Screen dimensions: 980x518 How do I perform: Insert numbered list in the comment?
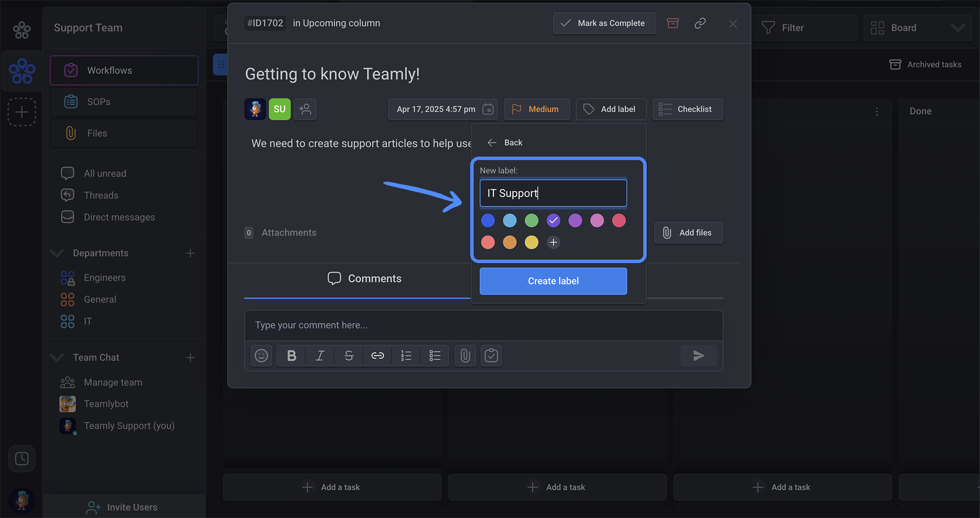406,355
